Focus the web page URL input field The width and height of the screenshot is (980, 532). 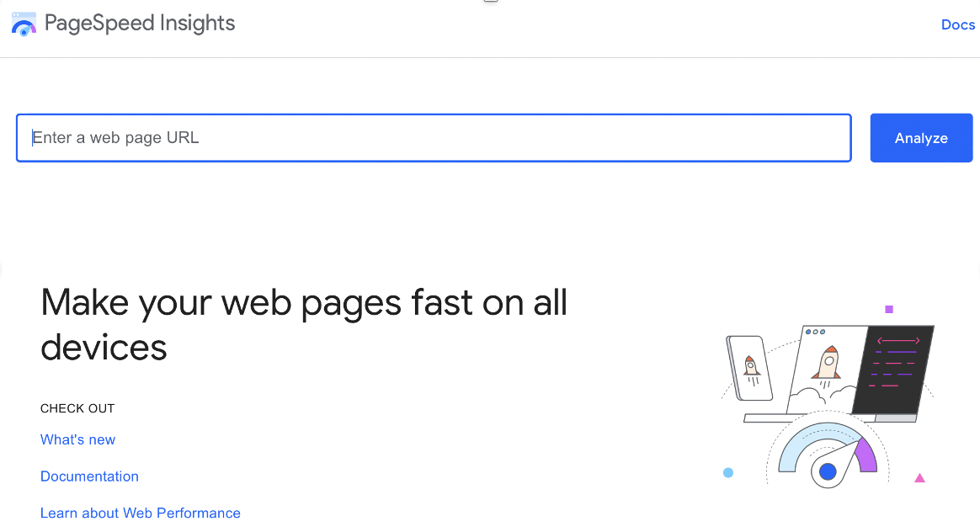[434, 138]
